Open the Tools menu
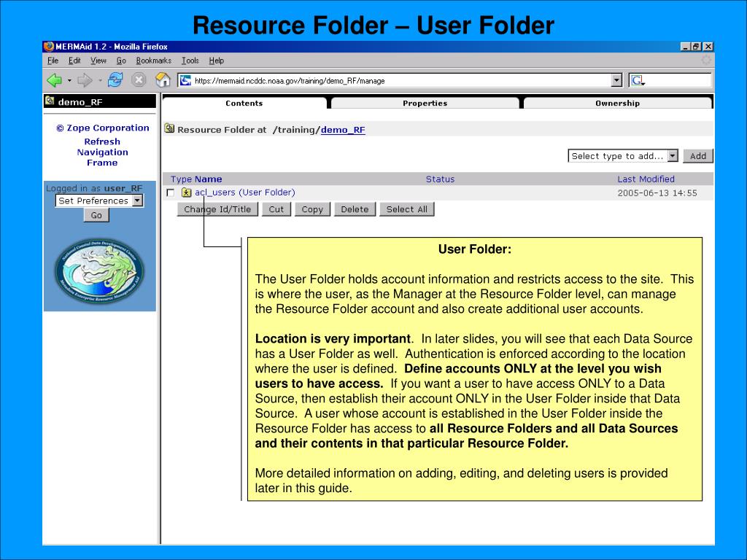Image resolution: width=747 pixels, height=560 pixels. (190, 61)
